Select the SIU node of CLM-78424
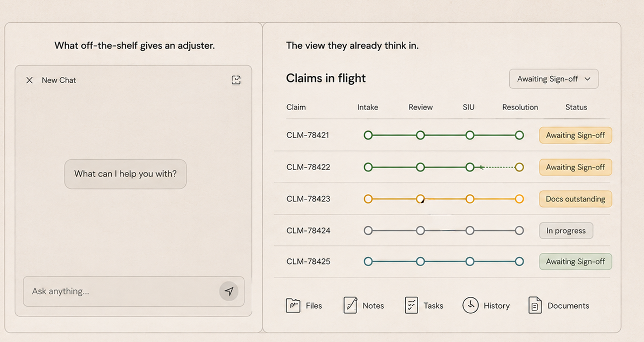 470,230
